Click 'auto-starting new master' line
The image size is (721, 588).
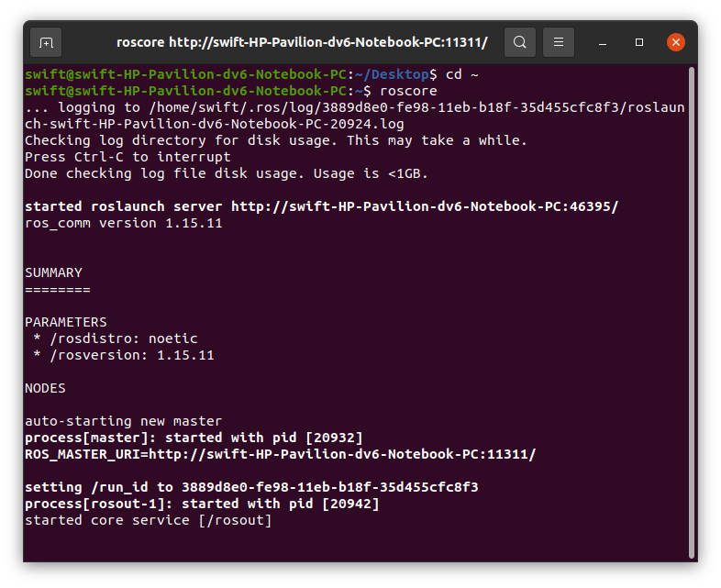tap(123, 421)
